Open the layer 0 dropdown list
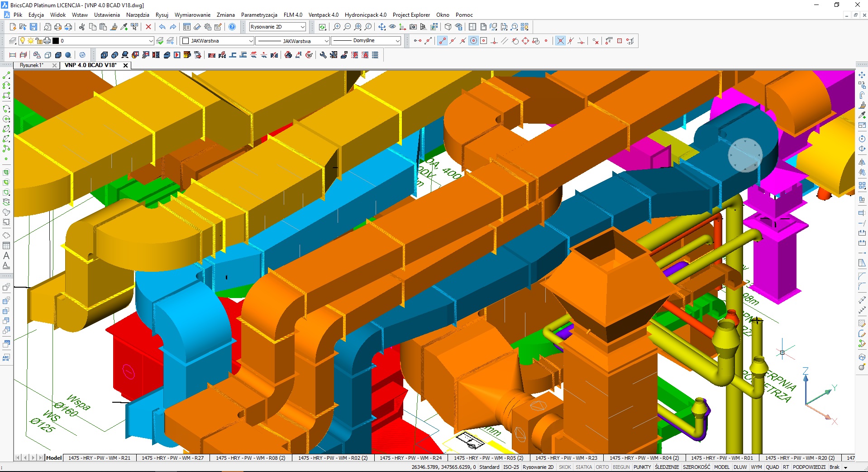The width and height of the screenshot is (868, 472). coord(151,41)
